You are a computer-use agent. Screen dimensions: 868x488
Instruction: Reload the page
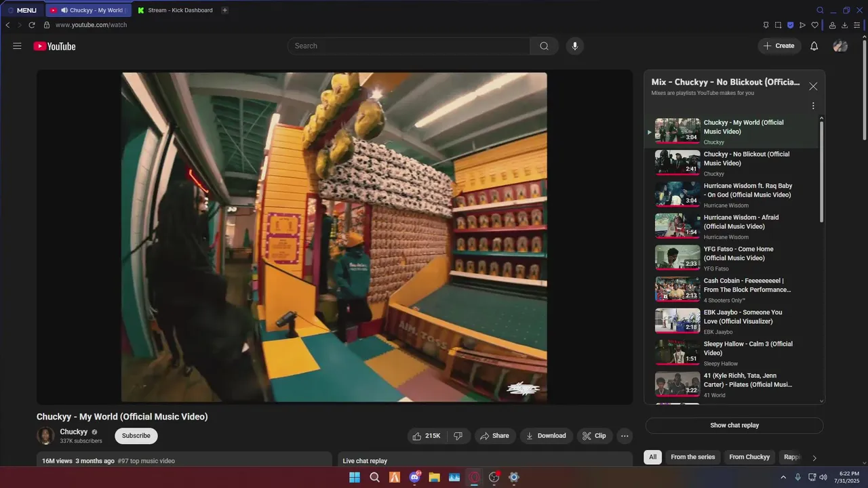[x=31, y=25]
